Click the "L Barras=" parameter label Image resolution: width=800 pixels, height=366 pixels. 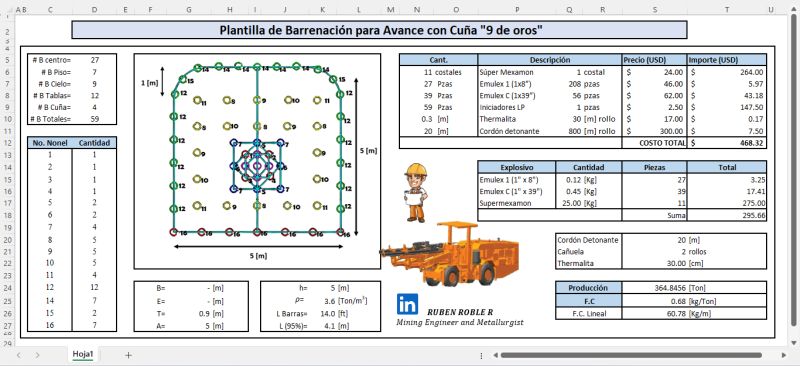(292, 313)
